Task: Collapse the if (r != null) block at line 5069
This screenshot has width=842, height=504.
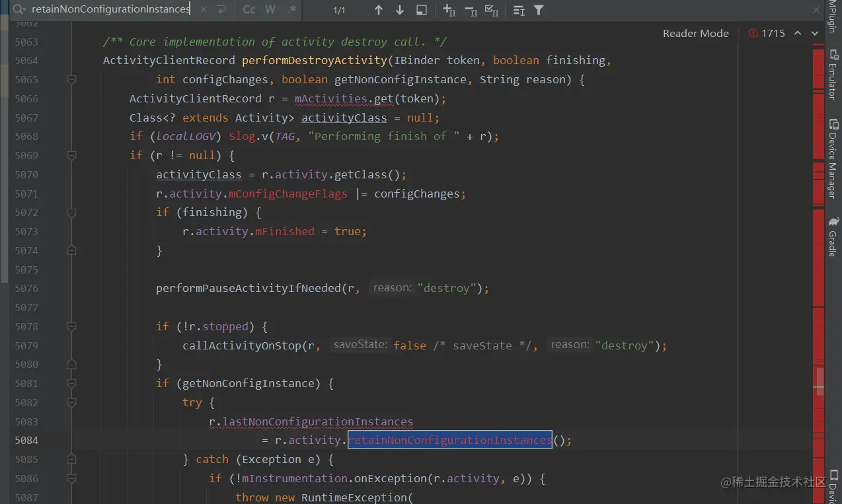Action: [x=71, y=155]
